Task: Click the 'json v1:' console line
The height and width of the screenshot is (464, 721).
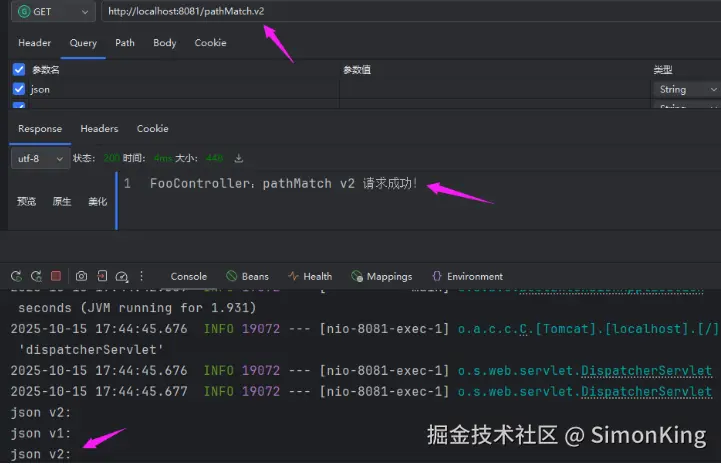Action: 41,433
